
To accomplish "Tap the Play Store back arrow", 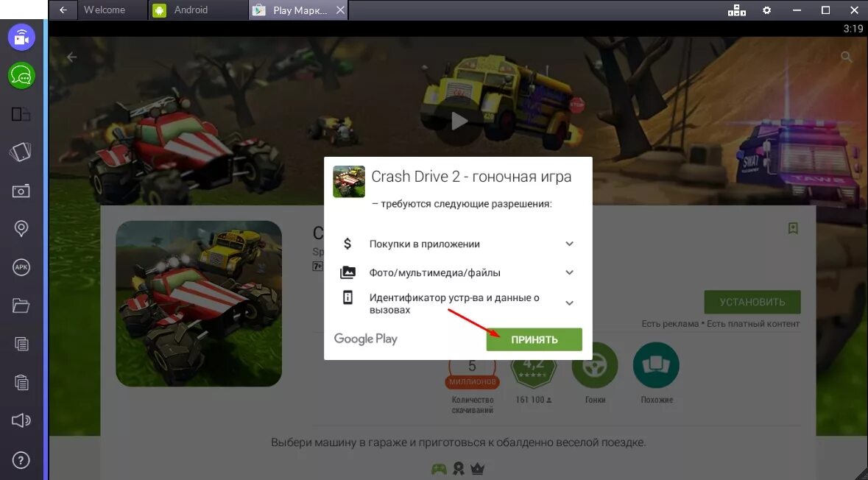I will click(x=71, y=57).
